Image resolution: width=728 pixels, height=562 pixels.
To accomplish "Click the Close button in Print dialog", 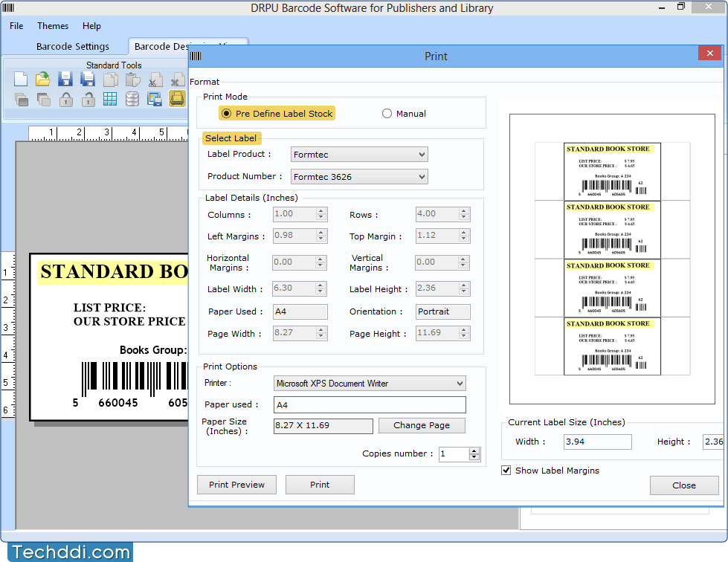I will tap(684, 485).
